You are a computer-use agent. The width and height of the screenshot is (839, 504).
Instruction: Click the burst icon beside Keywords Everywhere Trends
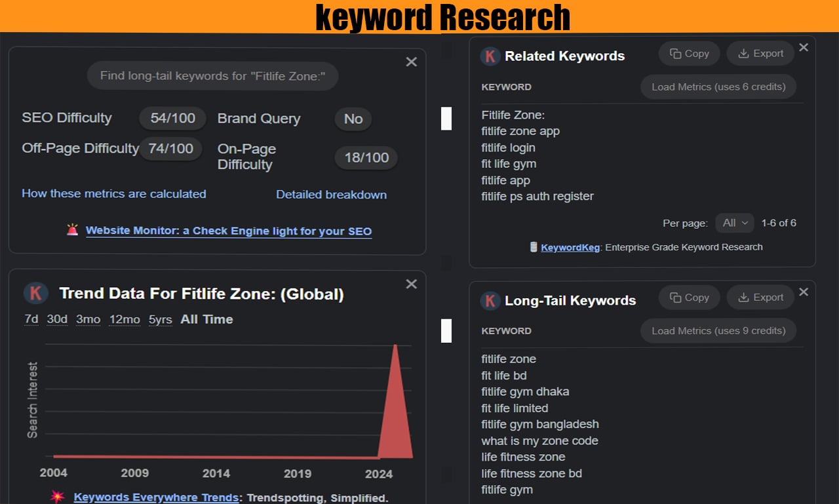tap(58, 497)
